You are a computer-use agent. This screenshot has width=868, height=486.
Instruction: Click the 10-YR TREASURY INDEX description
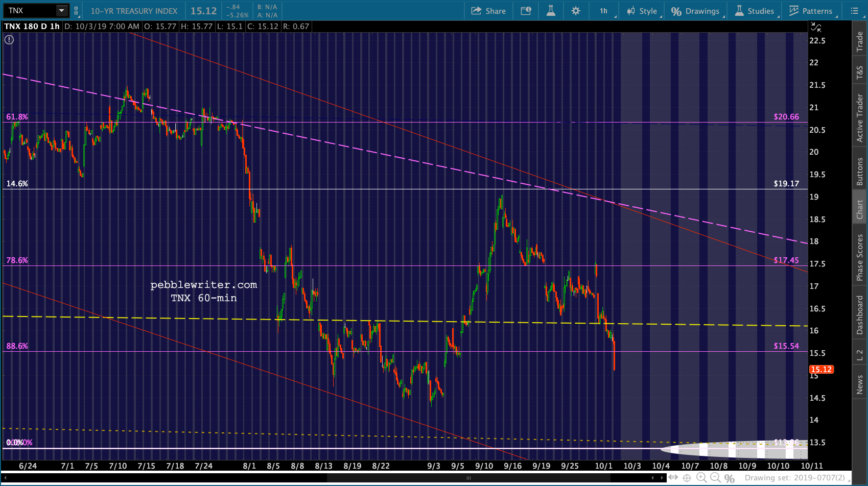point(134,11)
